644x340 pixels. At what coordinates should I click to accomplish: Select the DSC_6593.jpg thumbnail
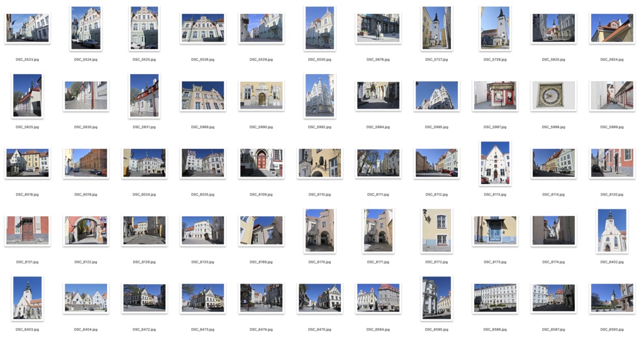612,298
